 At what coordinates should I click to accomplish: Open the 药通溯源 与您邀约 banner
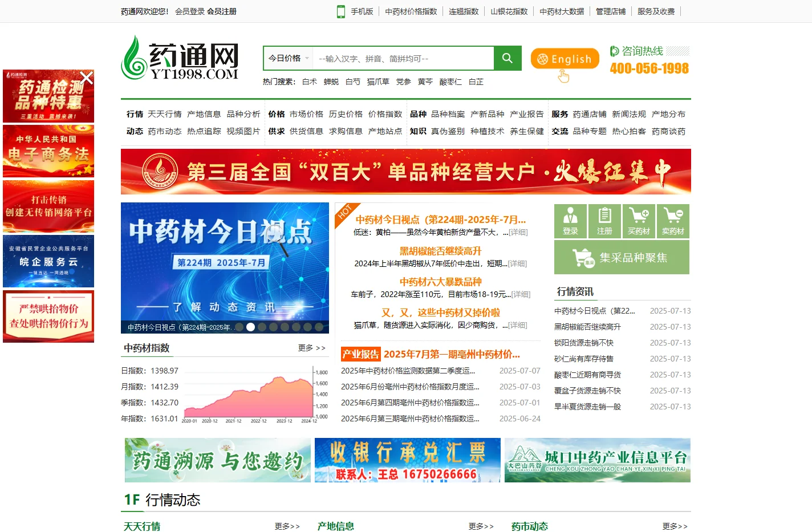(218, 460)
